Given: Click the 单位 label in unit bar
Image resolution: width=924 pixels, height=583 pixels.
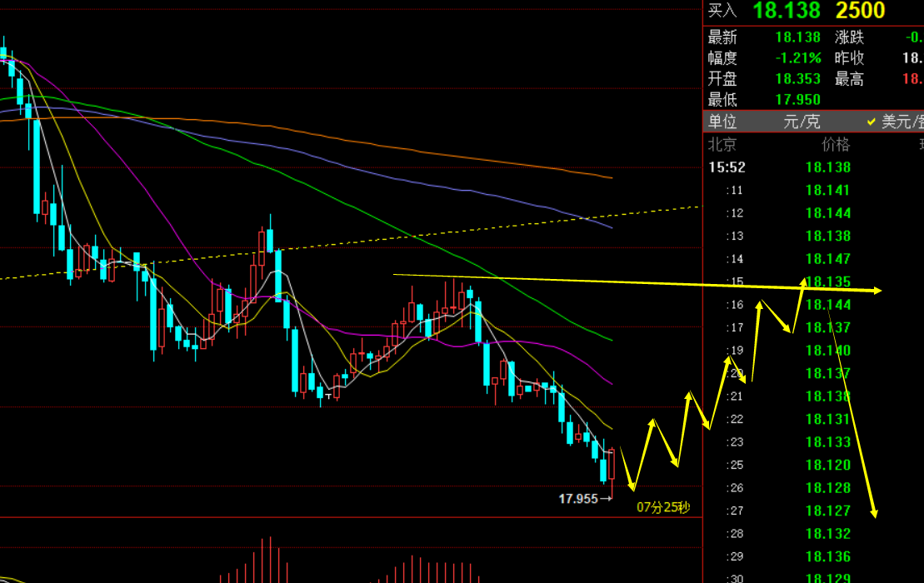Looking at the screenshot, I should 722,122.
